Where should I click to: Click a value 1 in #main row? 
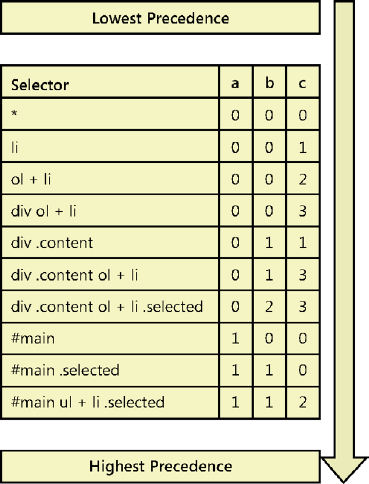click(236, 338)
